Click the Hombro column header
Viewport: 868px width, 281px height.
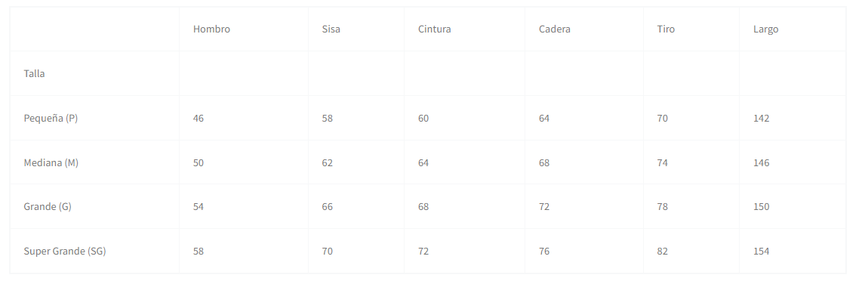tap(211, 29)
